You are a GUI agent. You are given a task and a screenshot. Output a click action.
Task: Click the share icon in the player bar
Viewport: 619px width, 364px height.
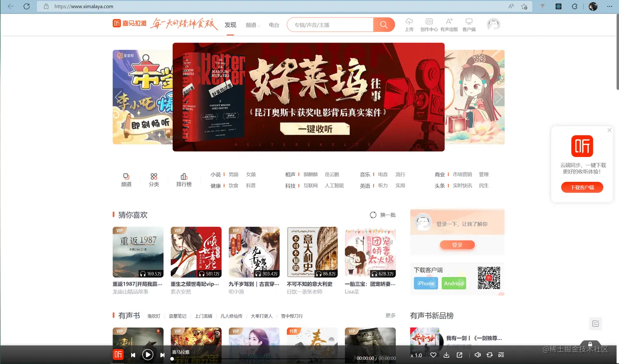pos(459,355)
